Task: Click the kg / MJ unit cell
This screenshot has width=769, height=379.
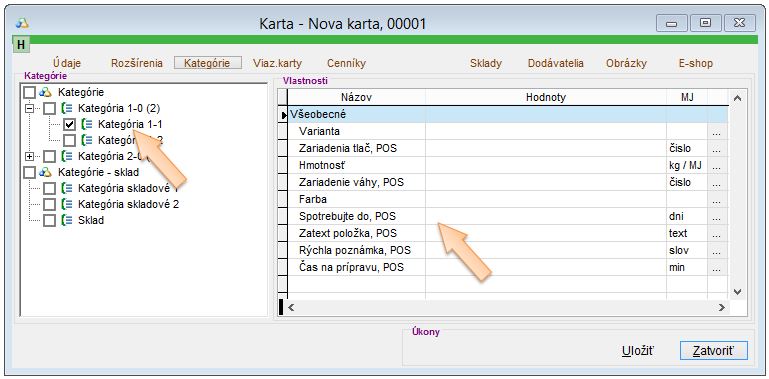Action: pos(687,165)
